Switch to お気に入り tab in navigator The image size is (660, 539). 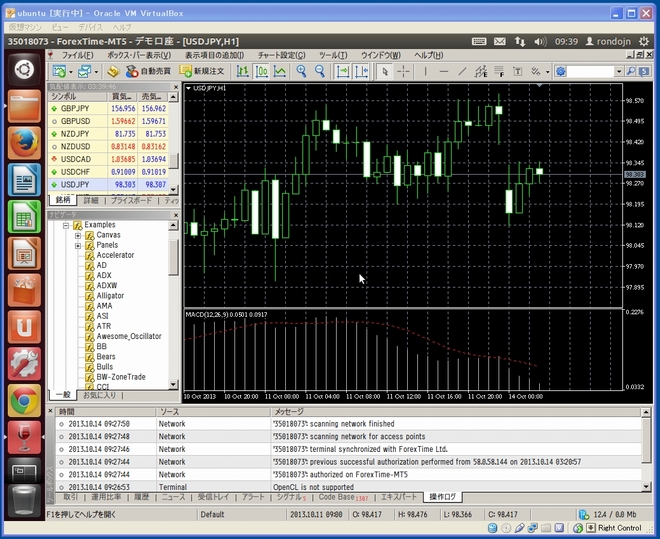(x=99, y=395)
